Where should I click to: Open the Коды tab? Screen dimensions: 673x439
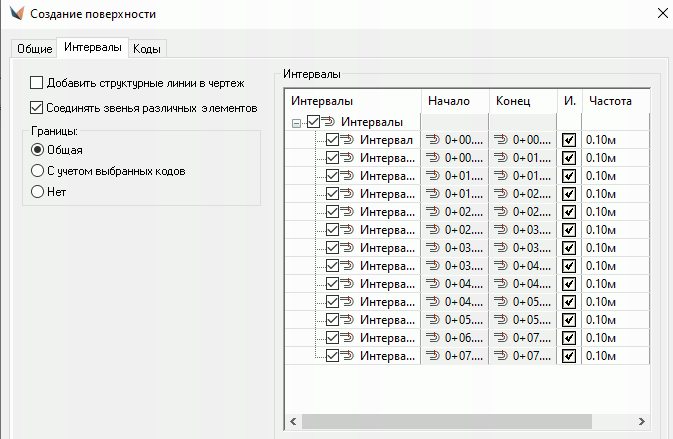click(148, 48)
